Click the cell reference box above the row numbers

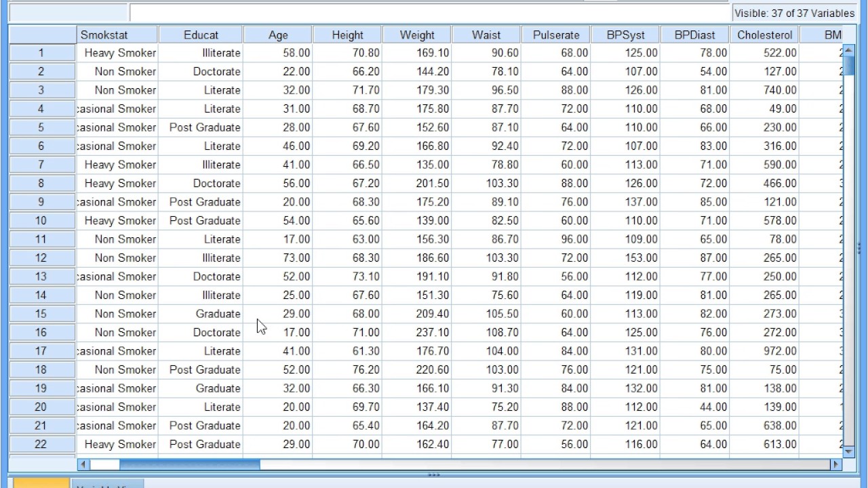pyautogui.click(x=68, y=13)
